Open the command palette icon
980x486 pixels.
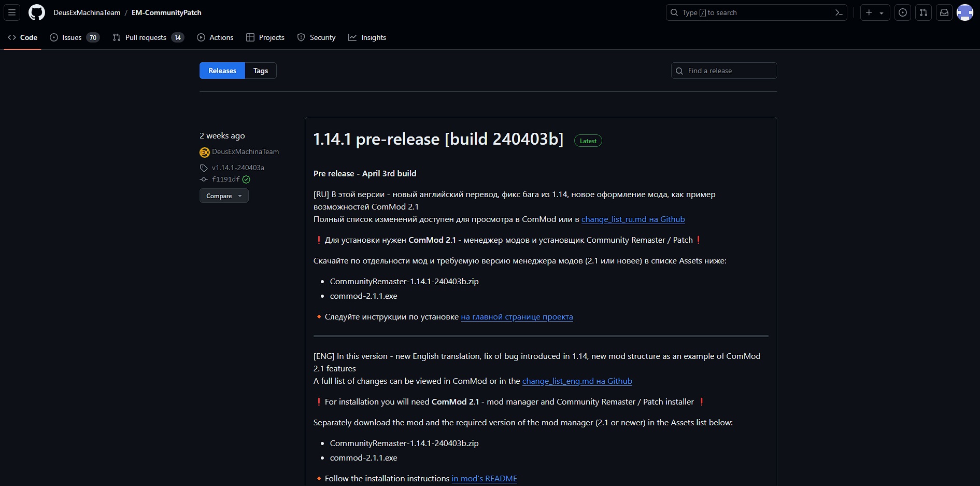click(839, 12)
